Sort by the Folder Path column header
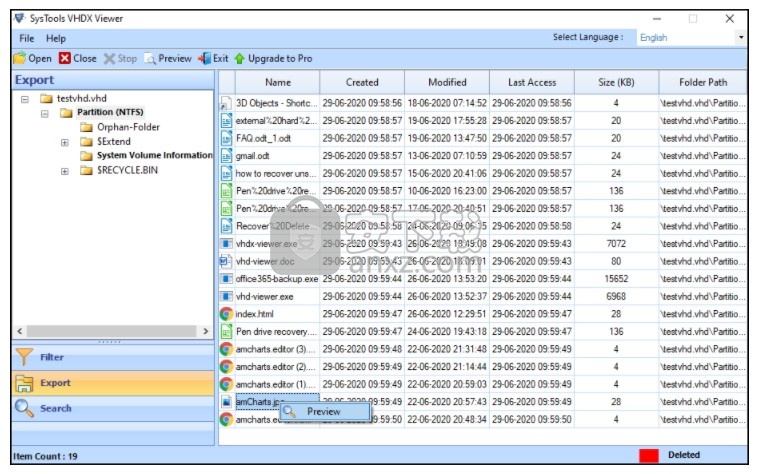757x474 pixels. pyautogui.click(x=703, y=83)
